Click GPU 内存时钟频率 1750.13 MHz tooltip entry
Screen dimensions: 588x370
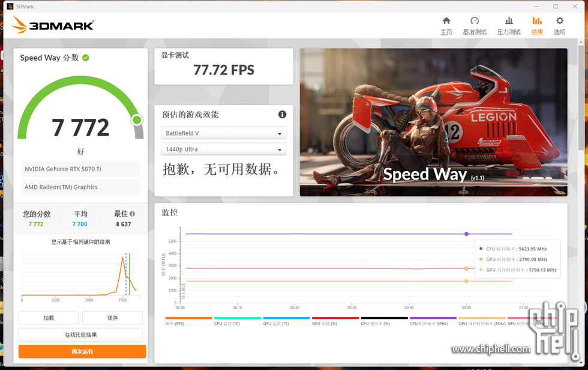[x=518, y=270]
